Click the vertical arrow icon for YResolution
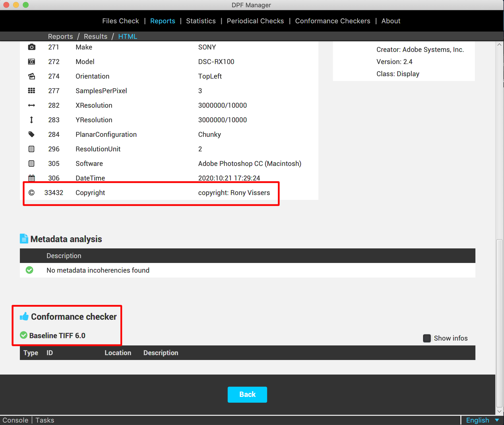504x425 pixels. pyautogui.click(x=31, y=120)
